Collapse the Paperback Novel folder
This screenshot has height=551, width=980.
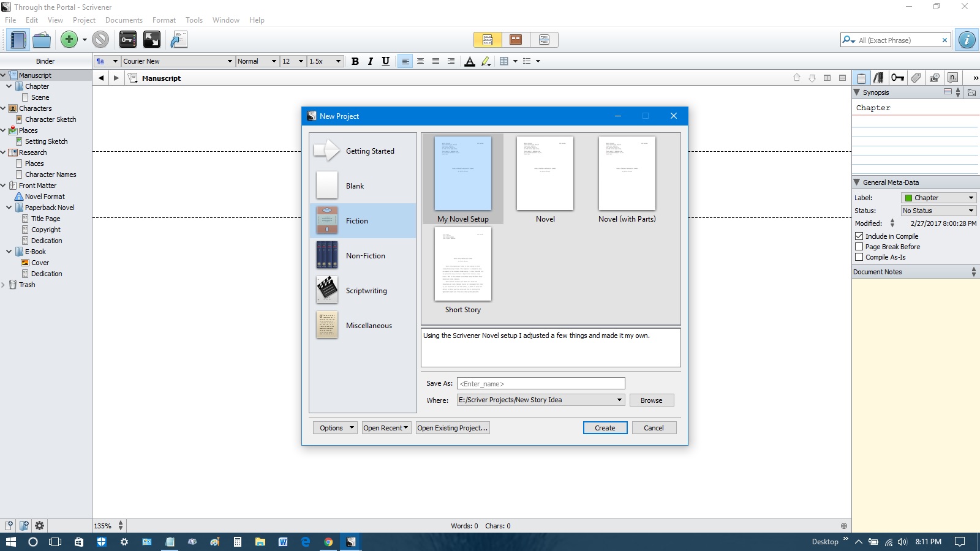click(x=9, y=208)
